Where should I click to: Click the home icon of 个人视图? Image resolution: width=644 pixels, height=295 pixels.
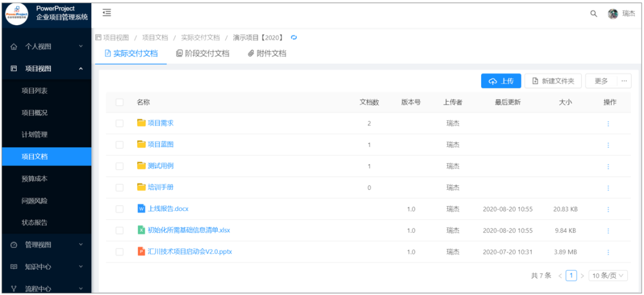pyautogui.click(x=14, y=47)
